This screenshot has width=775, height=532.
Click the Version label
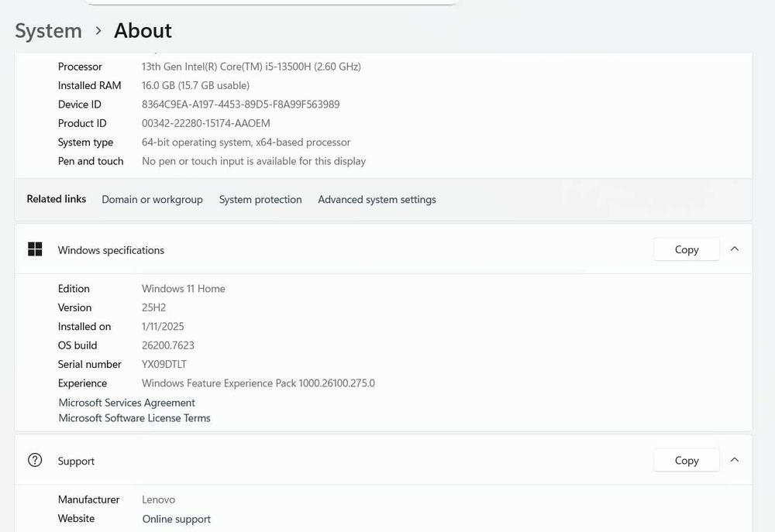click(x=74, y=307)
